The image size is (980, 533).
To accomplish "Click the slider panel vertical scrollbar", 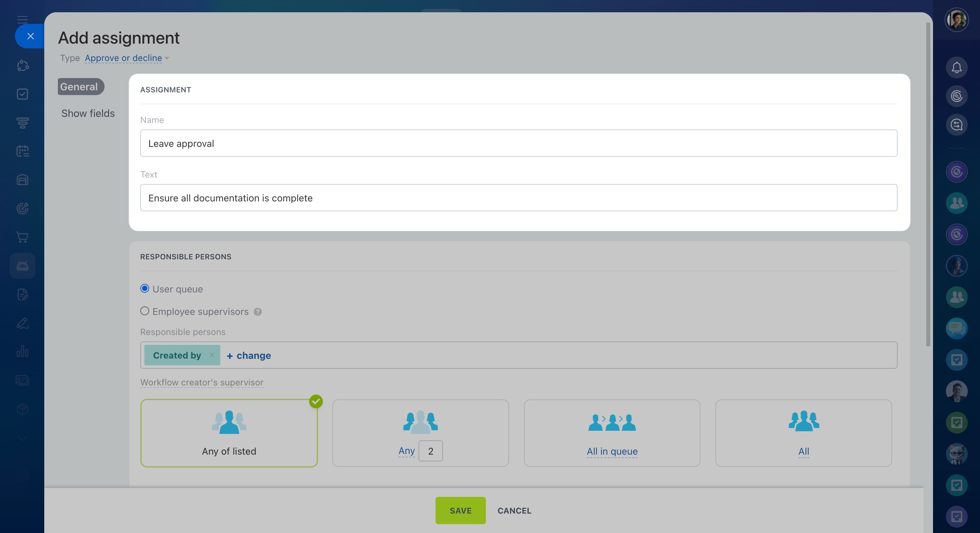I will tap(928, 184).
